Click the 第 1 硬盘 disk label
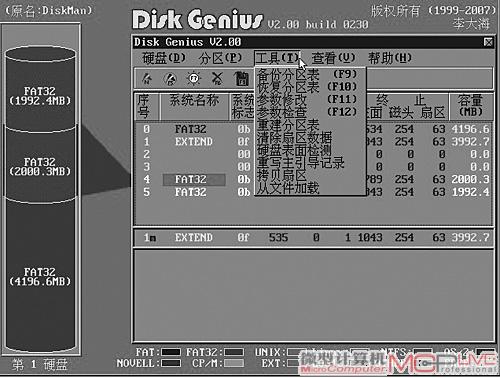The image size is (500, 378). tap(40, 364)
